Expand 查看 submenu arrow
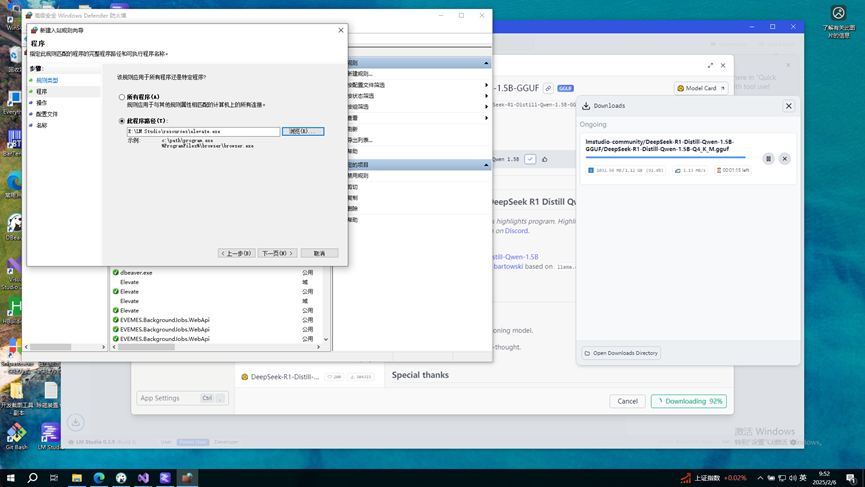Screen dimensions: 865x487 point(486,118)
